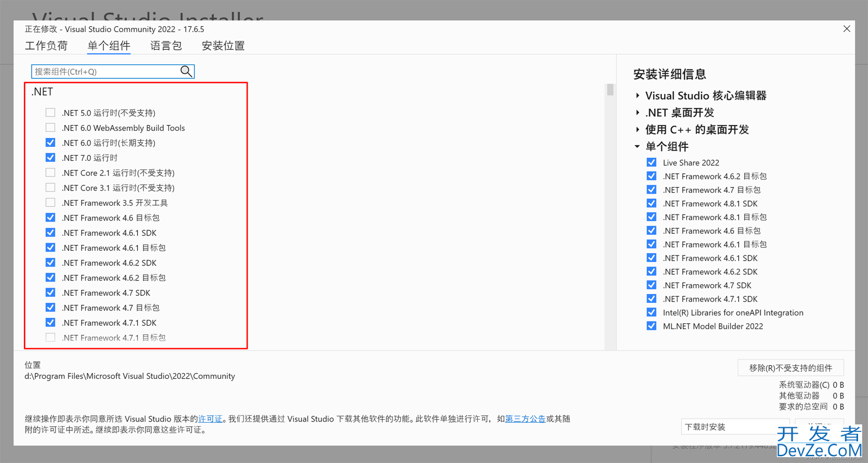The image size is (868, 463).
Task: Expand 使用 C++ 的桌面开发 section
Action: 638,130
